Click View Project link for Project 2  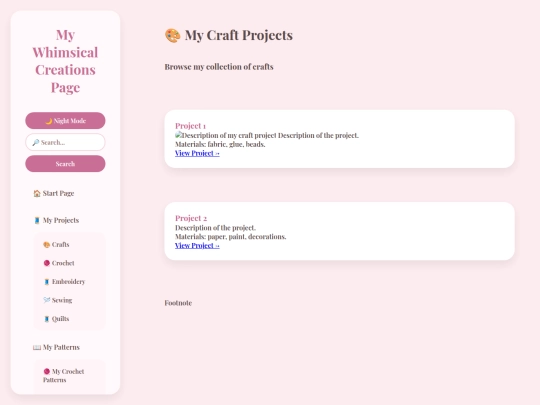tap(197, 246)
